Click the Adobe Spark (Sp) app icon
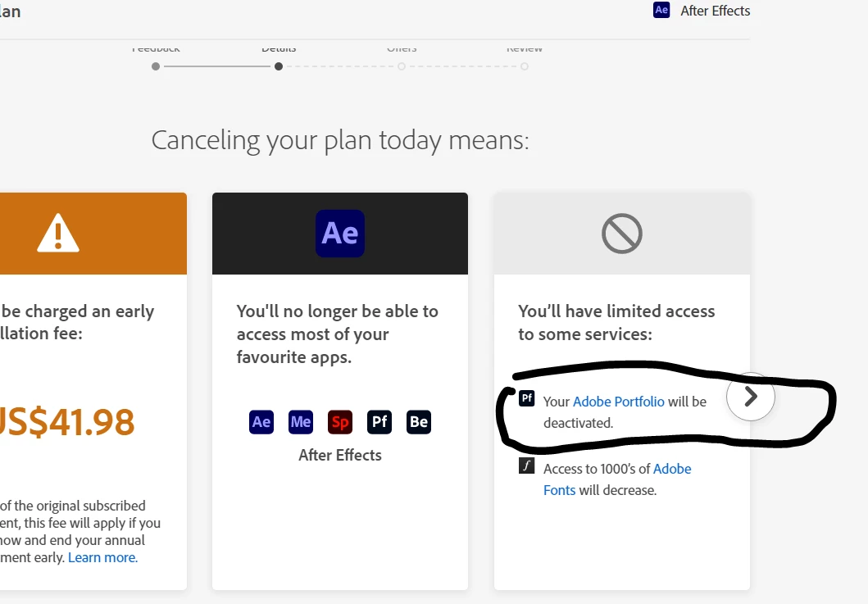Screen dimensions: 868x604 [x=340, y=422]
